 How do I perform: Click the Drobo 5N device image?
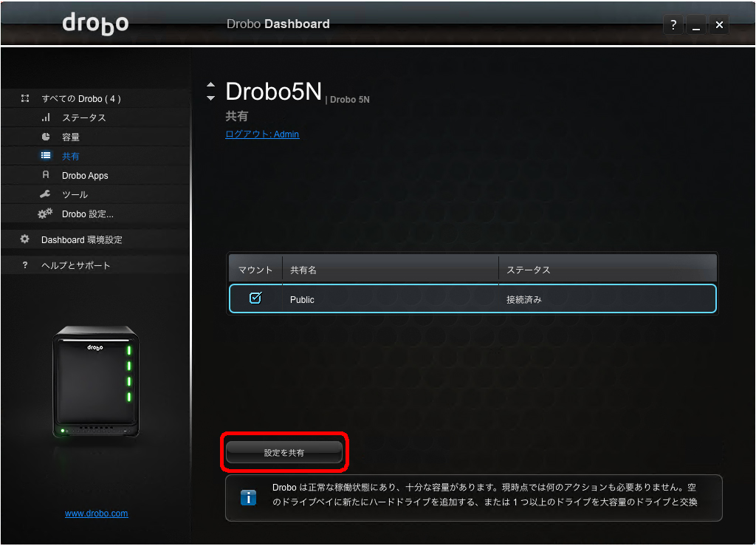(x=95, y=382)
